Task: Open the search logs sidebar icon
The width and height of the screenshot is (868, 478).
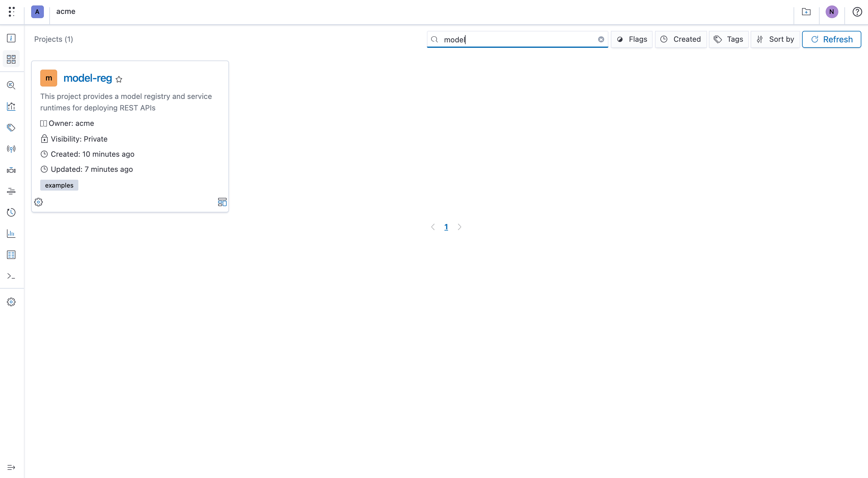Action: coord(11,85)
